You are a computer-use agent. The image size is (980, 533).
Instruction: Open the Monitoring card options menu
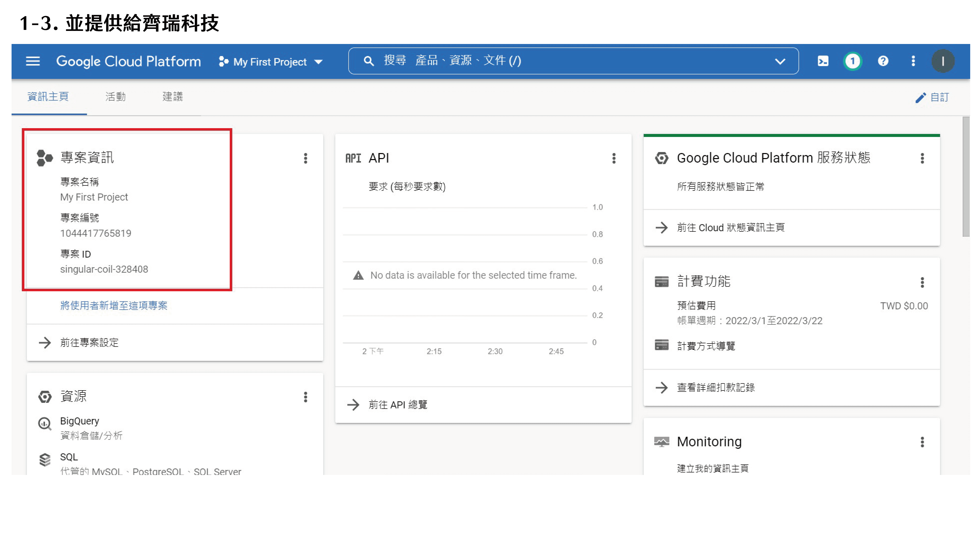click(x=922, y=442)
